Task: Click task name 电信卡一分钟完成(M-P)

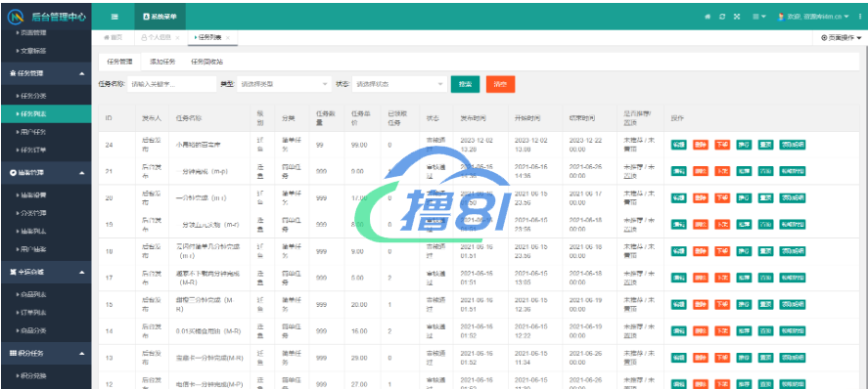Action: pos(208,384)
